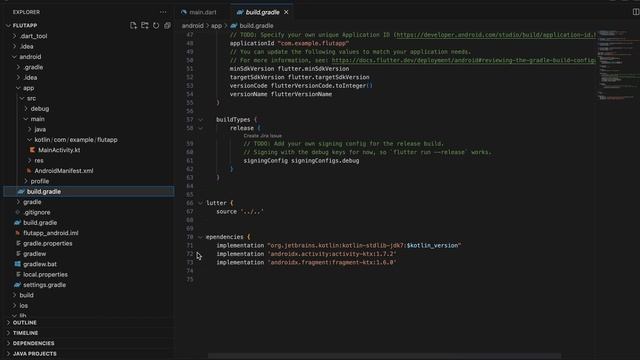This screenshot has height=360, width=640.
Task: Click the activity-ktx:1.7.2 implementation line
Action: tap(306, 254)
